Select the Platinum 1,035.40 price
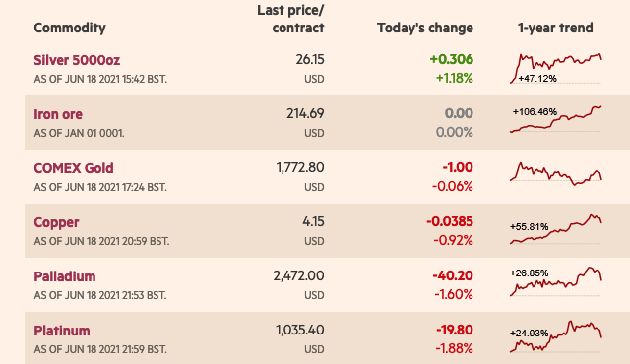 [x=300, y=331]
